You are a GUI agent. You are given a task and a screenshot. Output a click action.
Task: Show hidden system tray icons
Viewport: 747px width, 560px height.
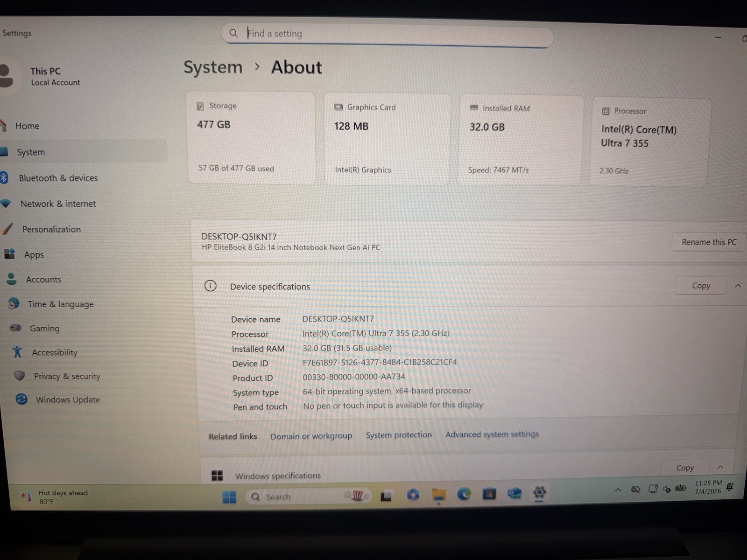coord(618,490)
